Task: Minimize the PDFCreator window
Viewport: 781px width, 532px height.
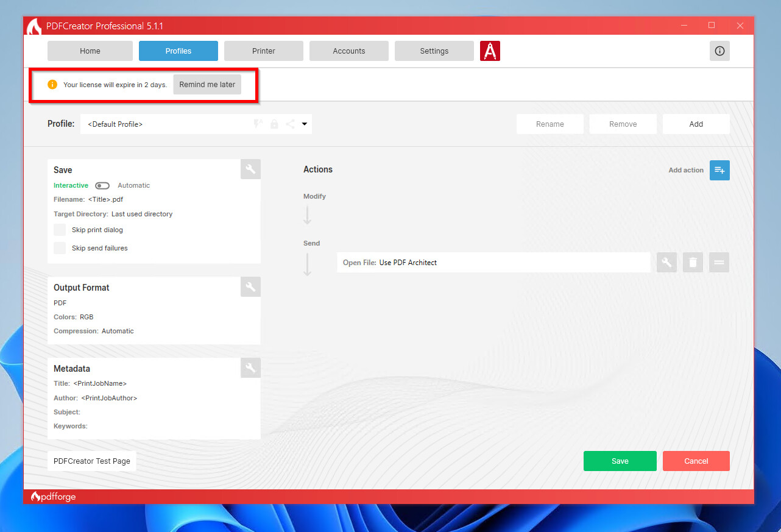Action: click(x=683, y=26)
